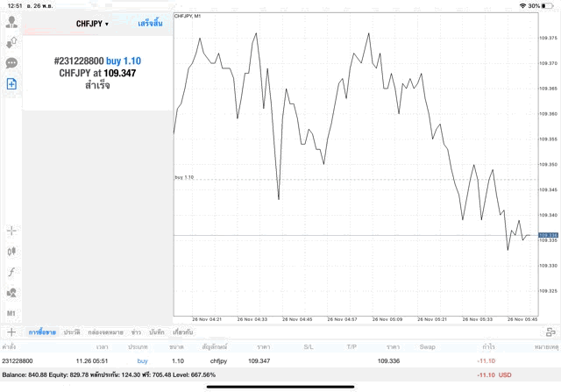Open the ข่าว (News) tab

[136, 332]
